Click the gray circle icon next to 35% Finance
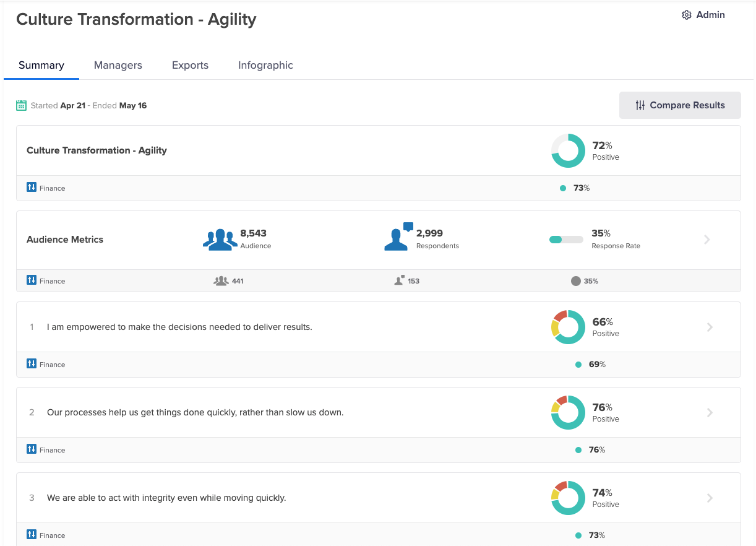 [576, 281]
